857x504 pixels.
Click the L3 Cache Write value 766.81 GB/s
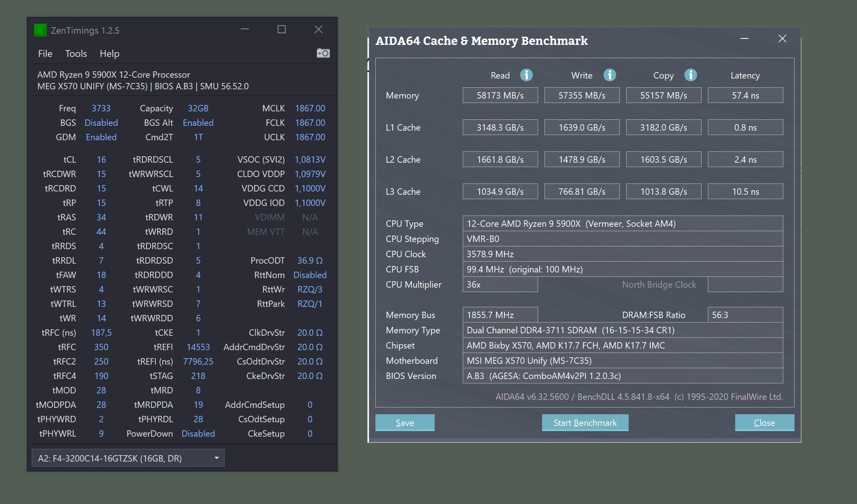[582, 192]
